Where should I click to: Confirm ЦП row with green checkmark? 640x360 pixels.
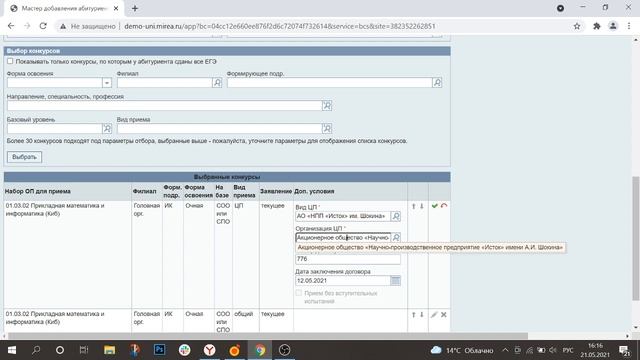pyautogui.click(x=434, y=206)
